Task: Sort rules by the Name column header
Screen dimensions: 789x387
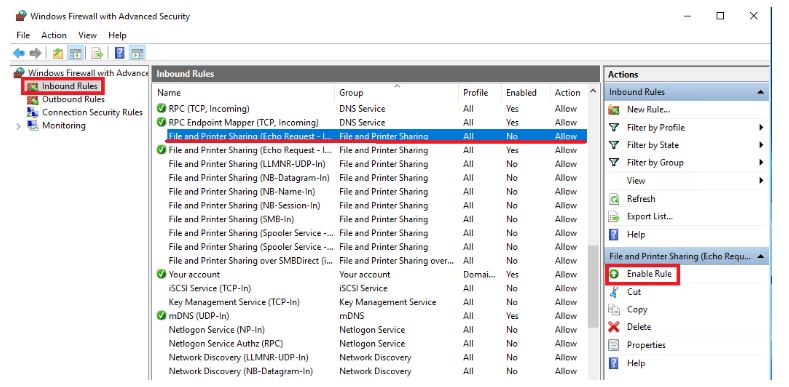Action: pos(244,93)
